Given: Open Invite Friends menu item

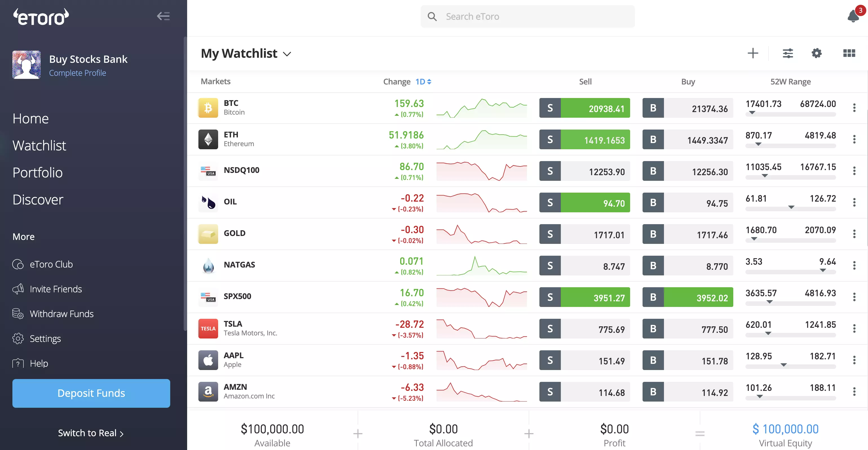Looking at the screenshot, I should pos(56,289).
